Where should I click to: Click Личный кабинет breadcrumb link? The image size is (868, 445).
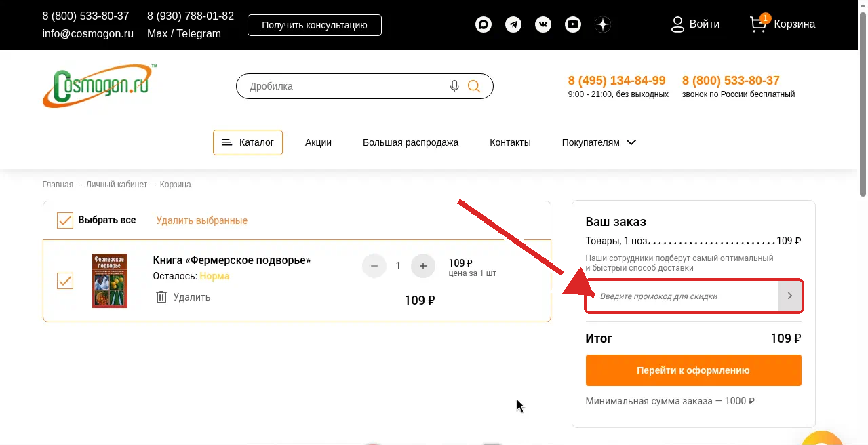tap(117, 185)
